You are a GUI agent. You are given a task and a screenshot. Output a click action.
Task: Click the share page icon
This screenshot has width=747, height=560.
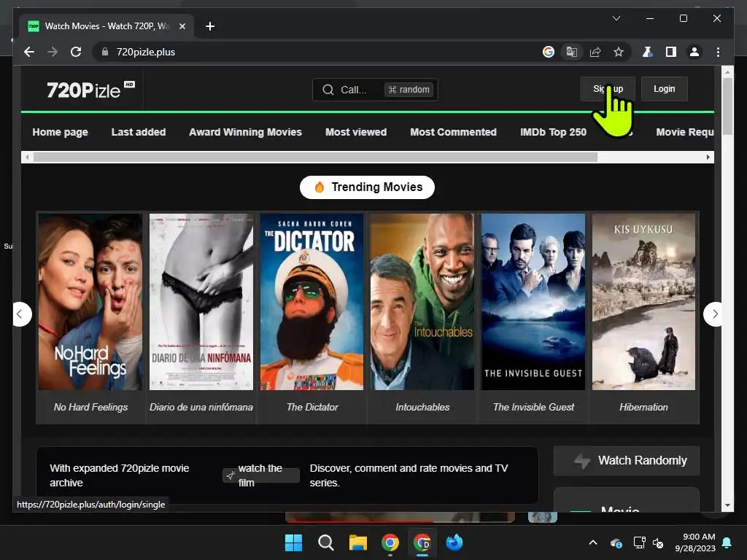(595, 52)
